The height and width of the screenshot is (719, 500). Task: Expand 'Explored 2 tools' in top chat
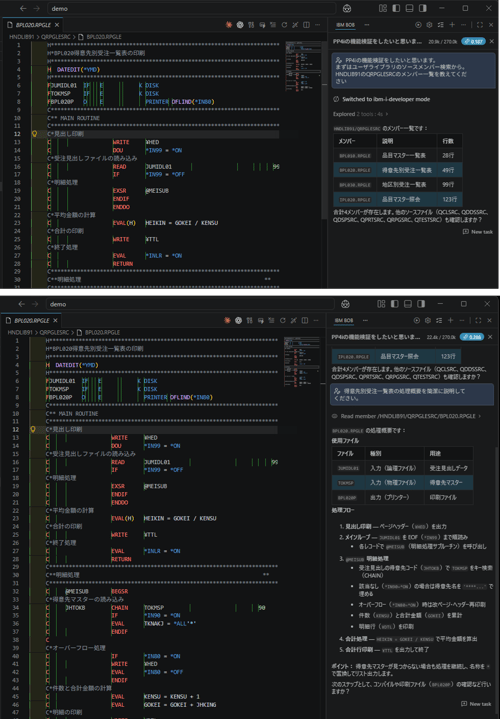[361, 114]
